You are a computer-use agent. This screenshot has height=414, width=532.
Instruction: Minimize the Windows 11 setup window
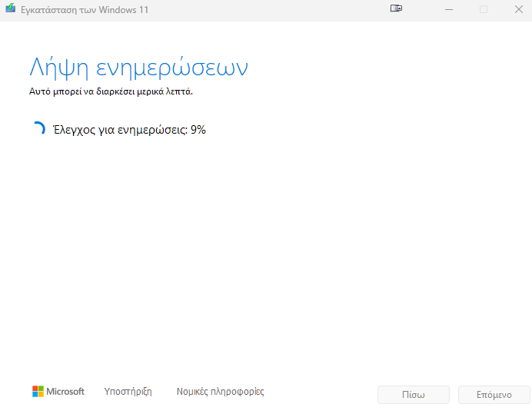pyautogui.click(x=449, y=9)
